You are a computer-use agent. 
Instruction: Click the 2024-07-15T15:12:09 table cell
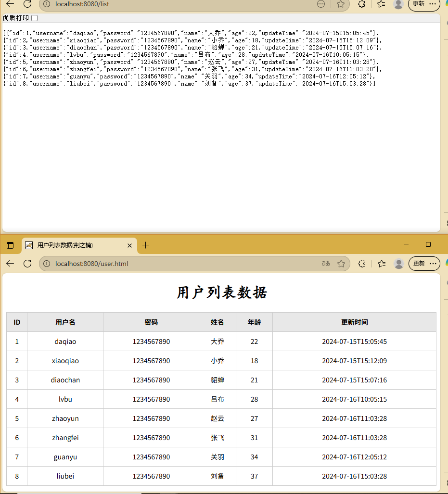[354, 361]
